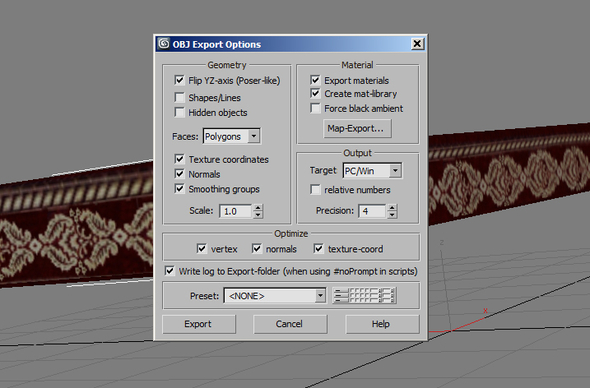Enable the Shapes/Lines checkbox

[179, 97]
